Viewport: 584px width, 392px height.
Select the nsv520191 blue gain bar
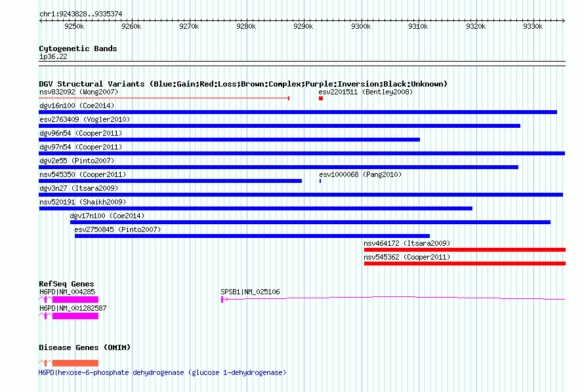(256, 208)
